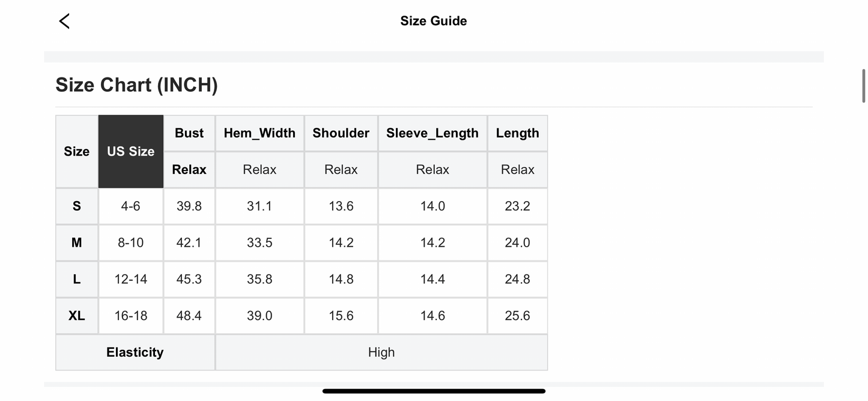Select the XL size row label
This screenshot has width=868, height=401.
(x=77, y=316)
